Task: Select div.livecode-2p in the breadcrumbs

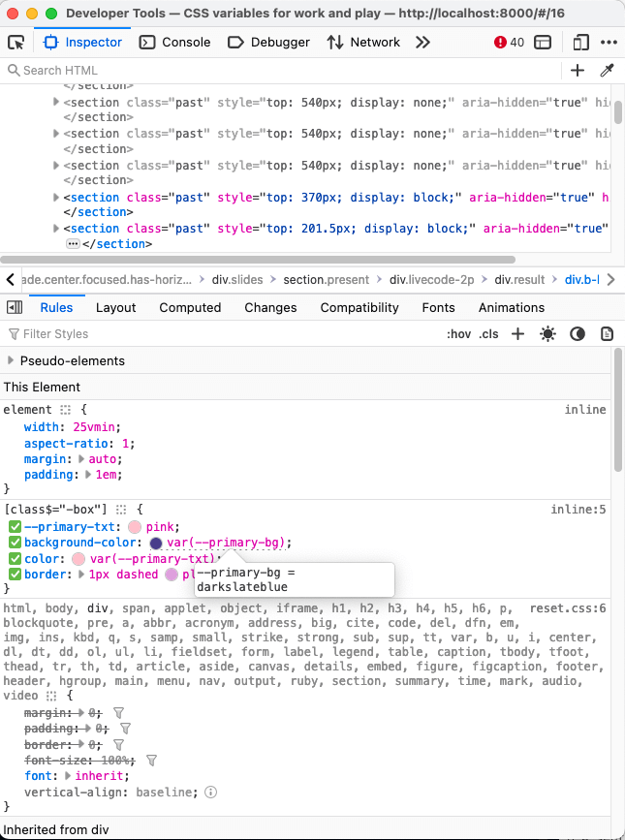Action: 431,280
